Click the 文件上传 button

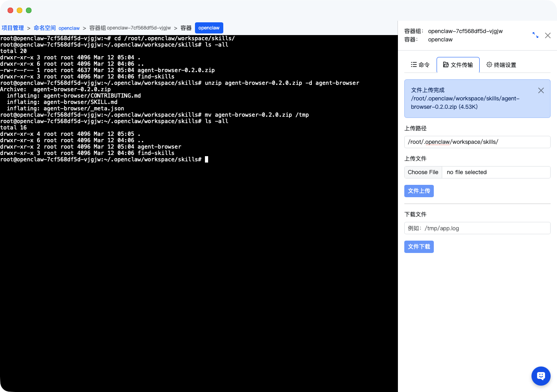[x=419, y=191]
